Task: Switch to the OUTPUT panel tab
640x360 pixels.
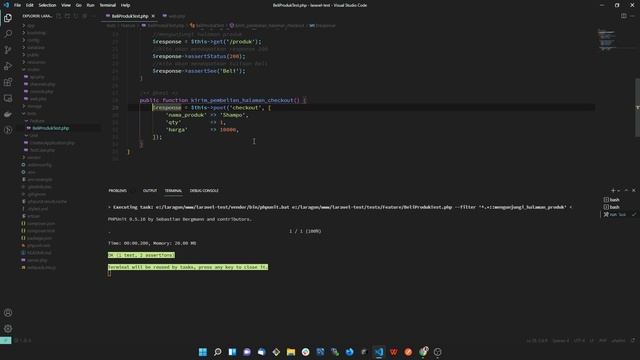Action: (150, 191)
